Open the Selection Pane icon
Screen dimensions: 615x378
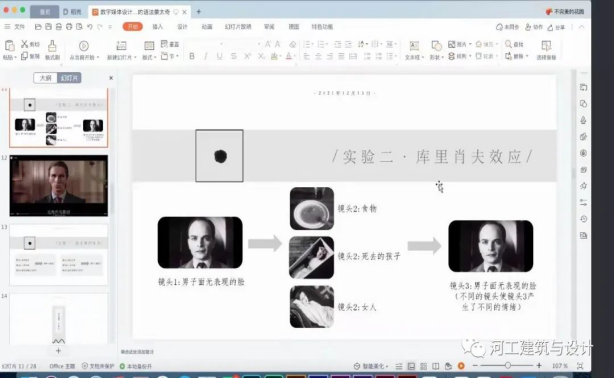(546, 46)
